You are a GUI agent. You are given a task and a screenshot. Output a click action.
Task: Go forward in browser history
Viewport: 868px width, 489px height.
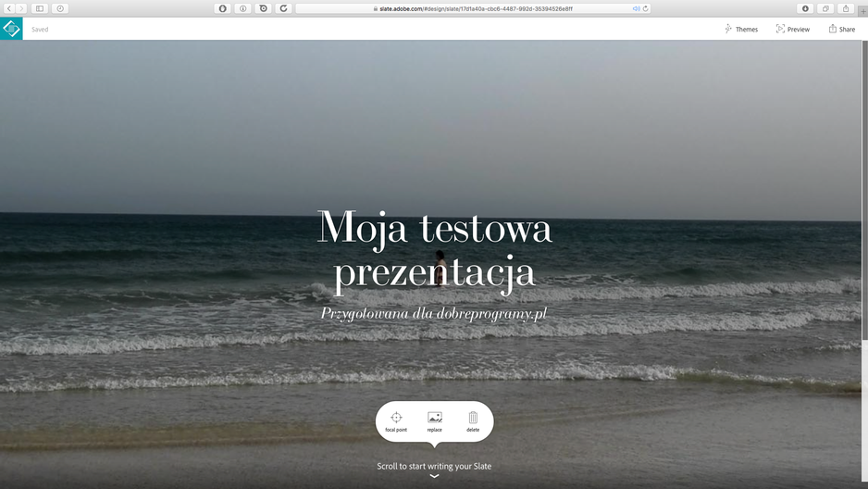click(x=21, y=8)
